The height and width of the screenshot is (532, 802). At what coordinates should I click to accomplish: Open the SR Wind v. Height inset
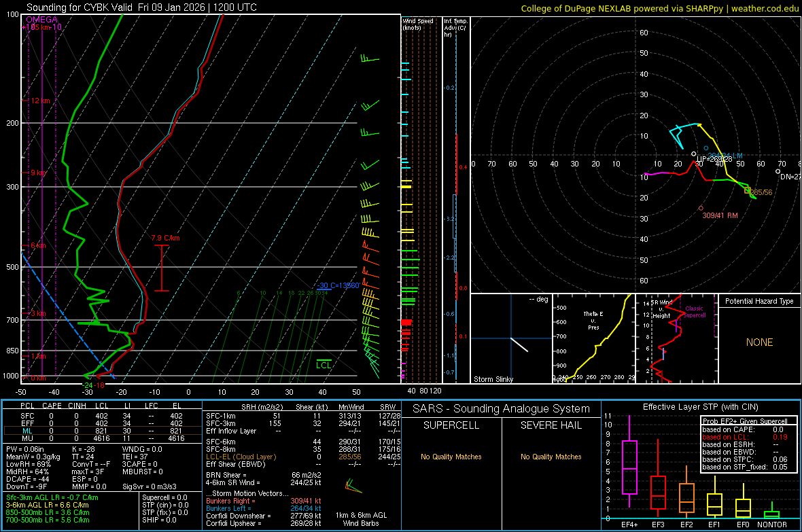point(677,338)
